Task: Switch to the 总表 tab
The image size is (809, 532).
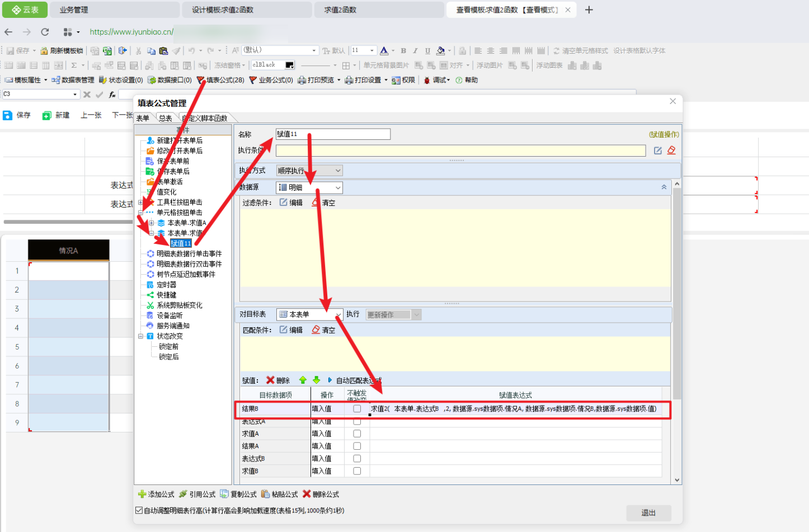Action: (x=166, y=118)
